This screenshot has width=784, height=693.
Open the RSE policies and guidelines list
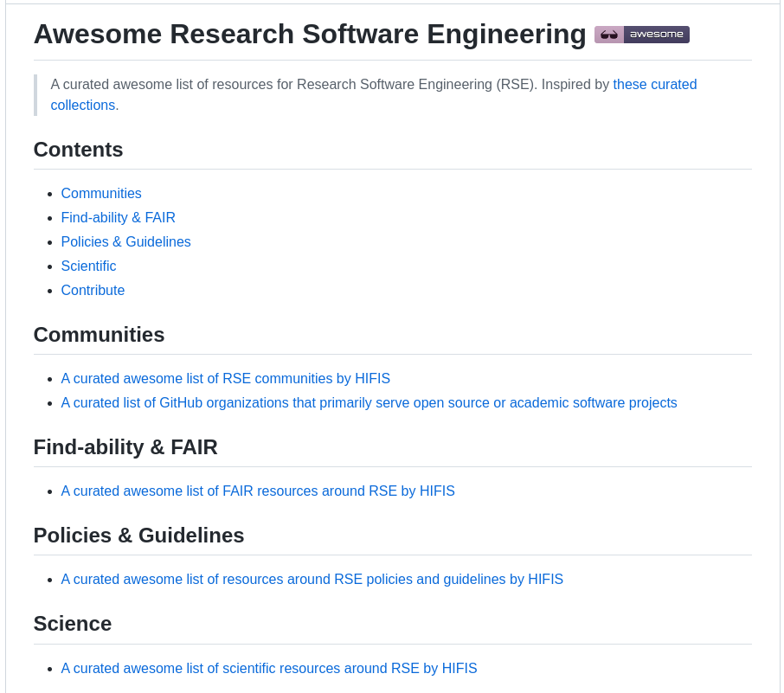(312, 579)
